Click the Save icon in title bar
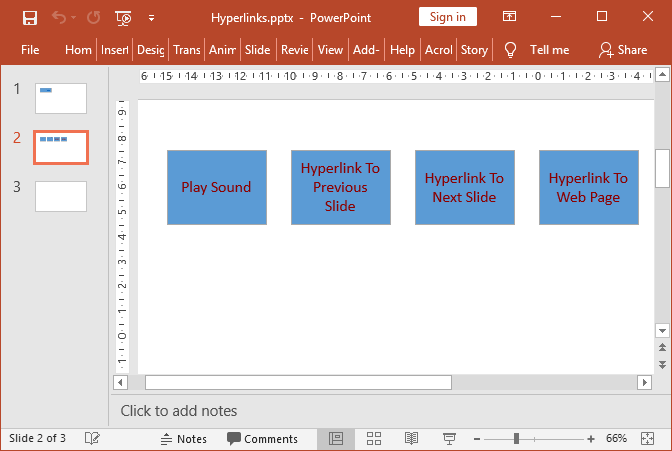The height and width of the screenshot is (451, 672). point(30,17)
